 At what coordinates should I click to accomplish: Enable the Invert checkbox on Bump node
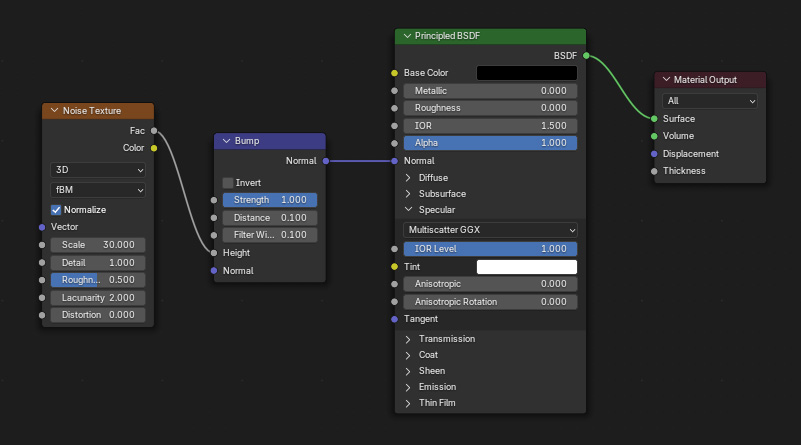[228, 183]
